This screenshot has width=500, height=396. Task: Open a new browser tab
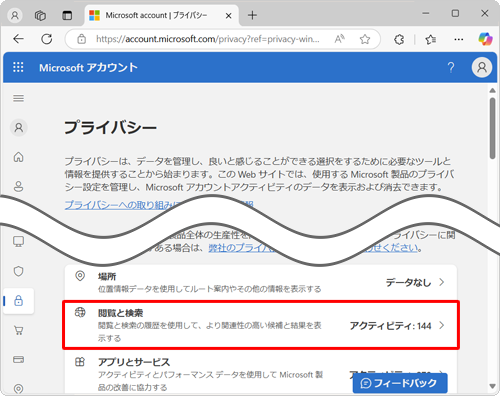(252, 15)
